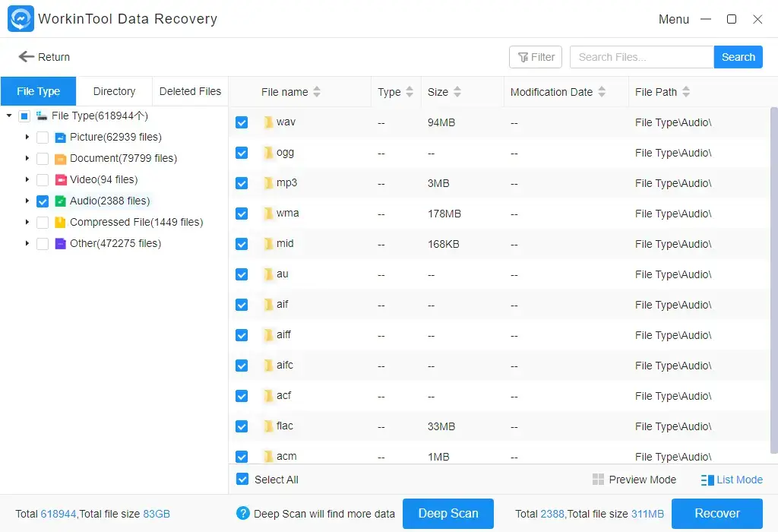This screenshot has width=778, height=532.
Task: Expand the Document tree node arrow
Action: click(27, 158)
